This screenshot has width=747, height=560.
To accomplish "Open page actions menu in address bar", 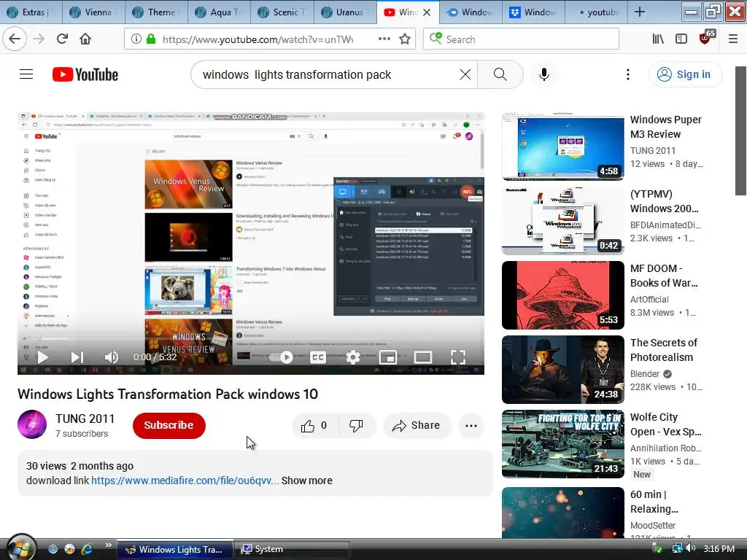I will click(384, 39).
